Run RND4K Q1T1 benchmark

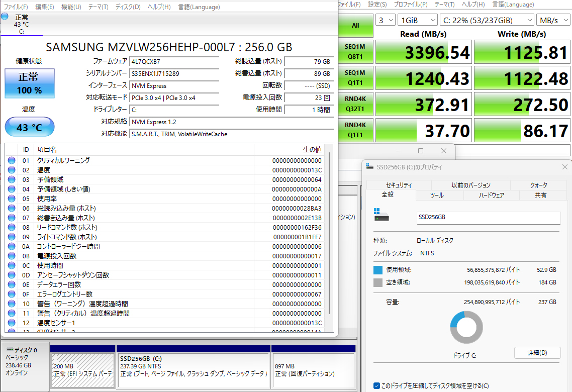click(355, 130)
